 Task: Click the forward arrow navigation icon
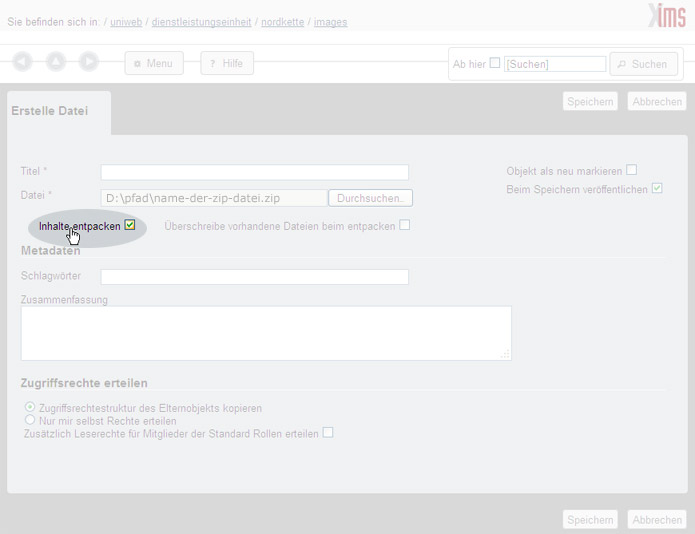pyautogui.click(x=89, y=61)
